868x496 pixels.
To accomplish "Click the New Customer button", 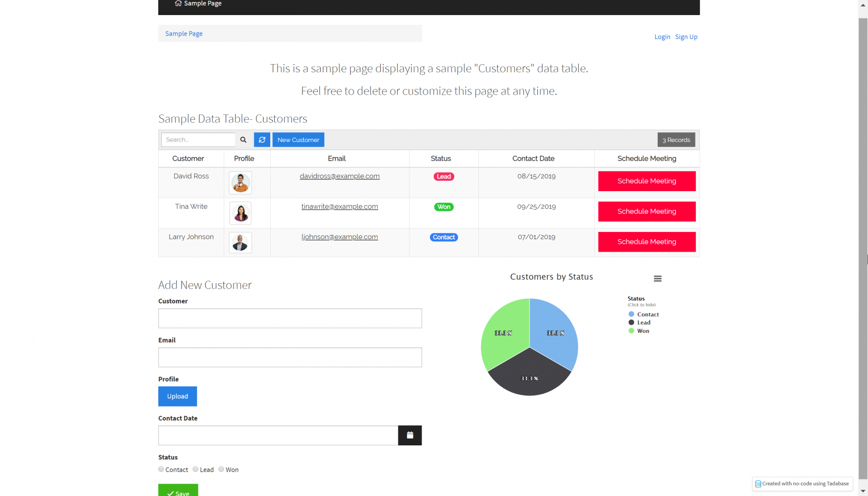I will tap(298, 139).
